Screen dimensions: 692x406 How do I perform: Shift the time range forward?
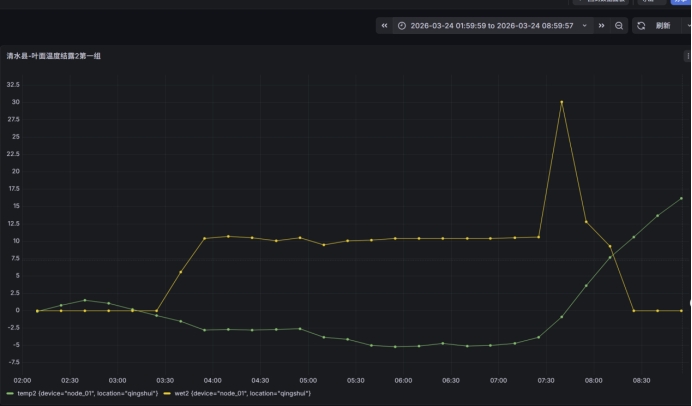(x=601, y=26)
